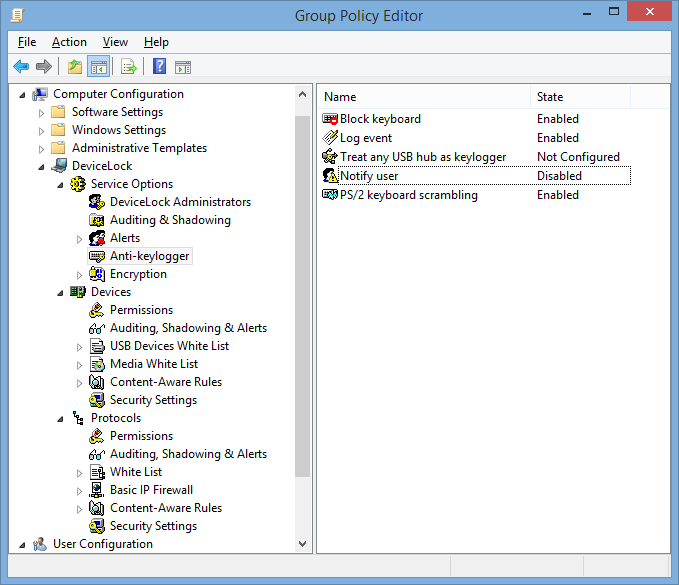Click the Encryption icon in tree
Viewport: 679px width, 585px height.
(97, 274)
